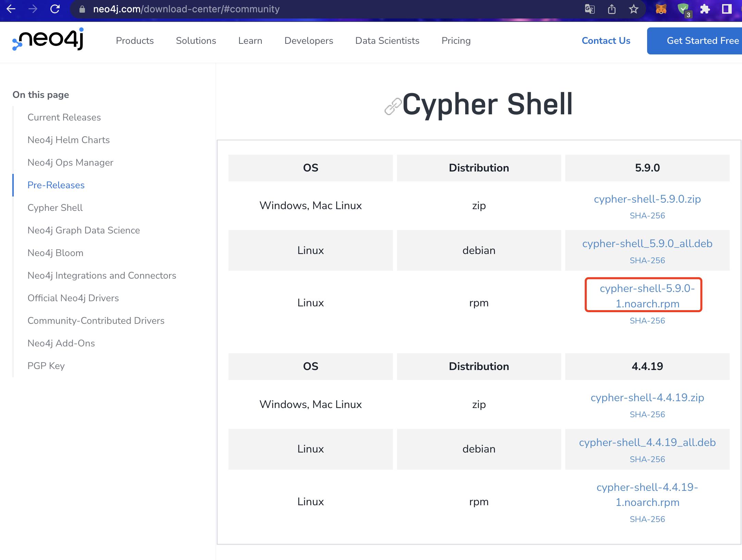Open the extensions puzzle menu
This screenshot has width=742, height=560.
pyautogui.click(x=705, y=9)
